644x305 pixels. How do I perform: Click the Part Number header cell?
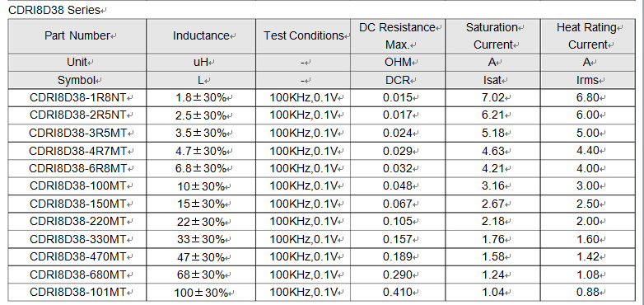[77, 35]
